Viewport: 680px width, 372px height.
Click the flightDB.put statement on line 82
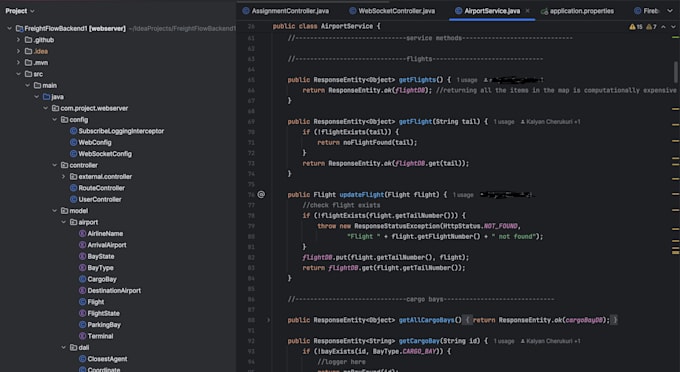(386, 258)
